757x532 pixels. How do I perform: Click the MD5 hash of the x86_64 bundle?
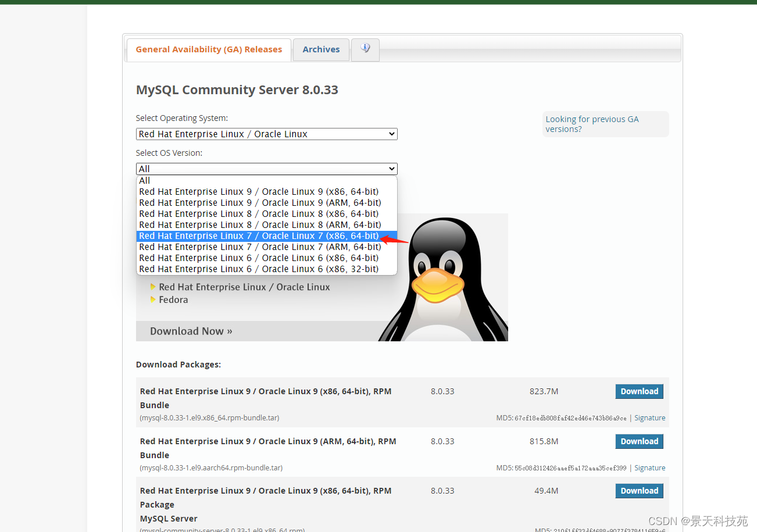570,418
